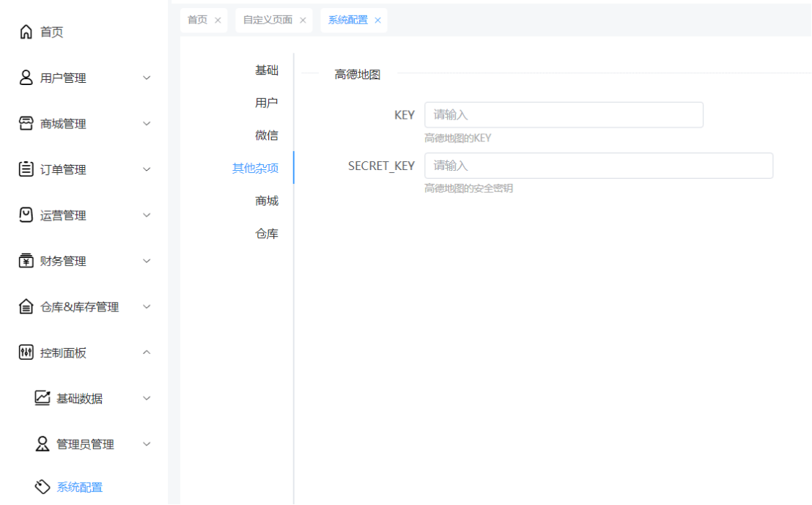
Task: Select 系统配置 sidebar link
Action: pos(80,487)
